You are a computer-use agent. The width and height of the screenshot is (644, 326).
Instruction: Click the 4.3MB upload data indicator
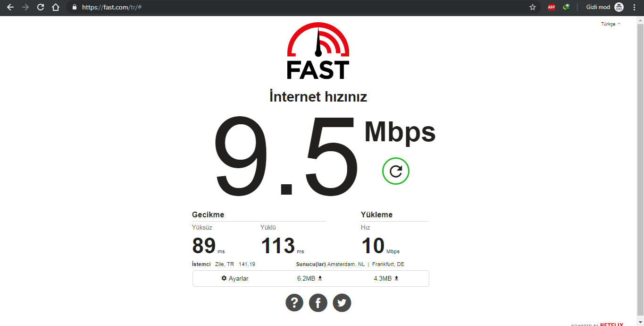pos(386,278)
